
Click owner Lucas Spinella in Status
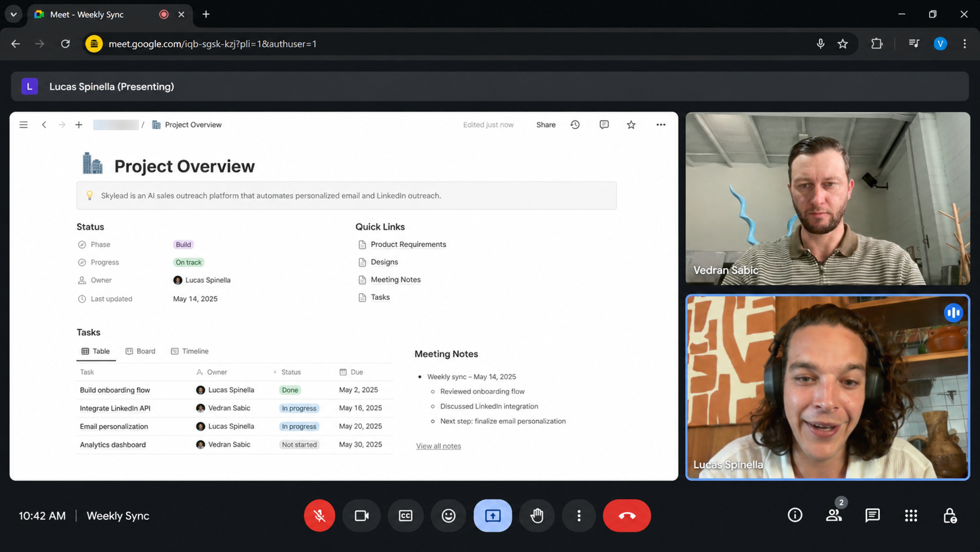tap(202, 280)
